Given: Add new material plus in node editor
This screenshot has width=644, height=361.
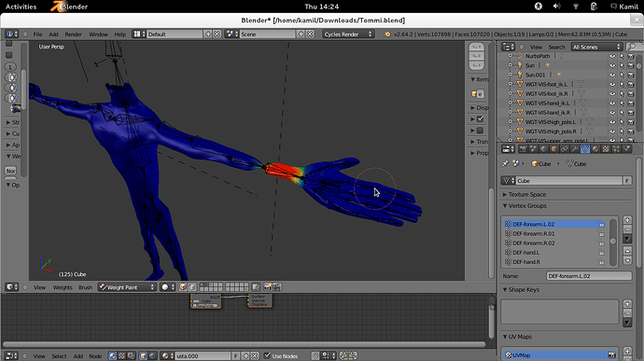Looking at the screenshot, I should tap(245, 355).
